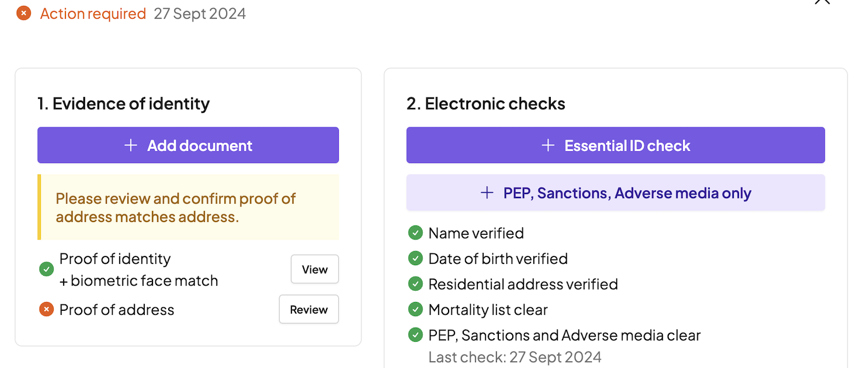Click the Action required status text
Screen dimensions: 868x368
[x=93, y=13]
